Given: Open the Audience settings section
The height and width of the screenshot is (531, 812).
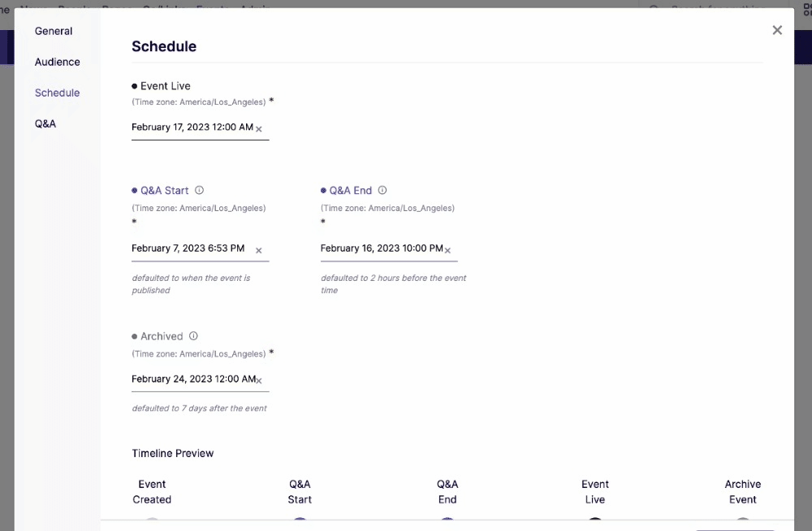Looking at the screenshot, I should pyautogui.click(x=57, y=63).
